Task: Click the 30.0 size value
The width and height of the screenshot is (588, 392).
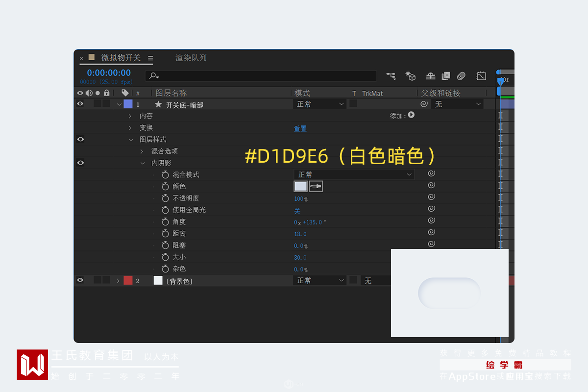Action: coord(300,258)
